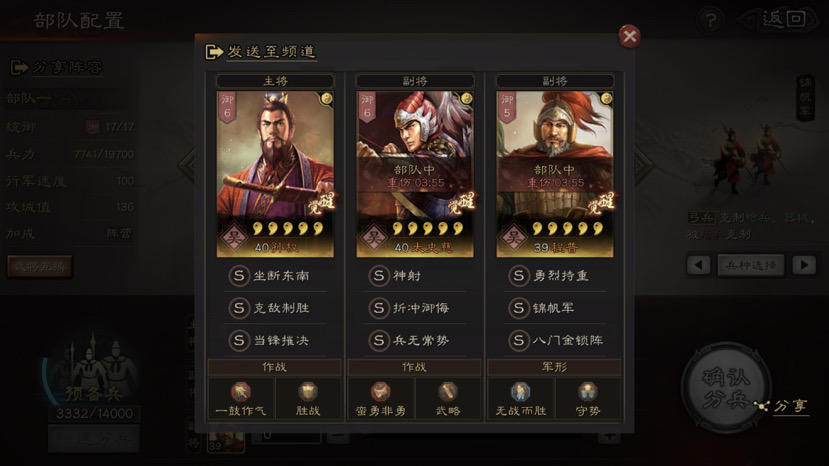Switch to previous troop type arrow

coord(698,265)
